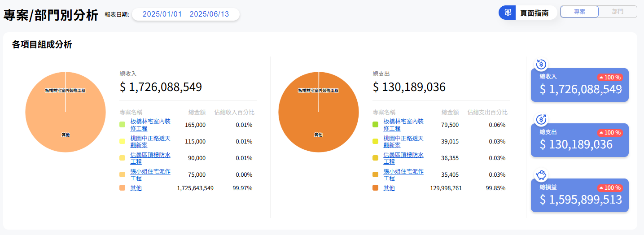
Task: Click the income amount 165,000
Action: [195, 125]
